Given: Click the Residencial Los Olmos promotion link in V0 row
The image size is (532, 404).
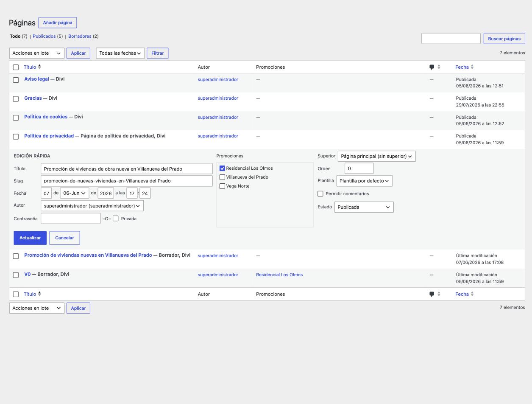Looking at the screenshot, I should 279,275.
